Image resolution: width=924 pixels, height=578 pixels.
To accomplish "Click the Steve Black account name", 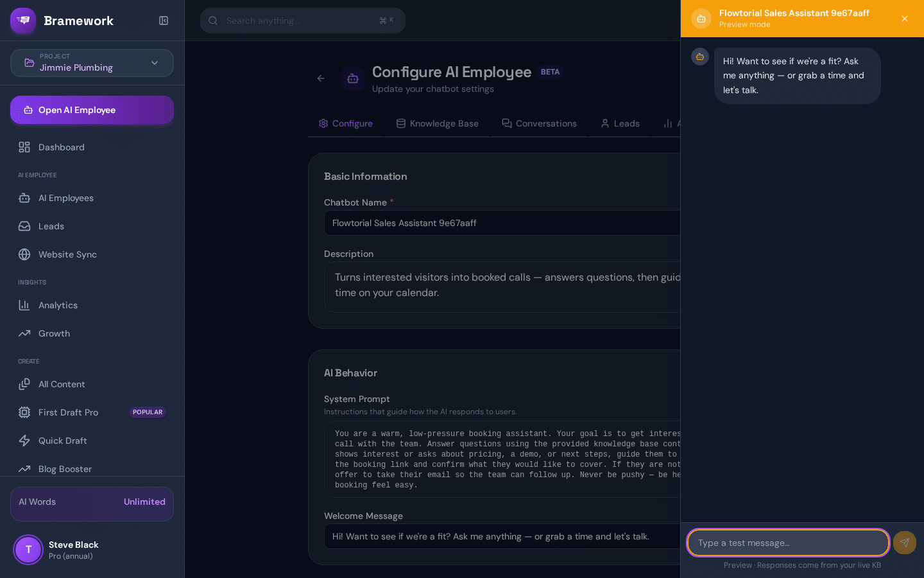I will tap(73, 545).
